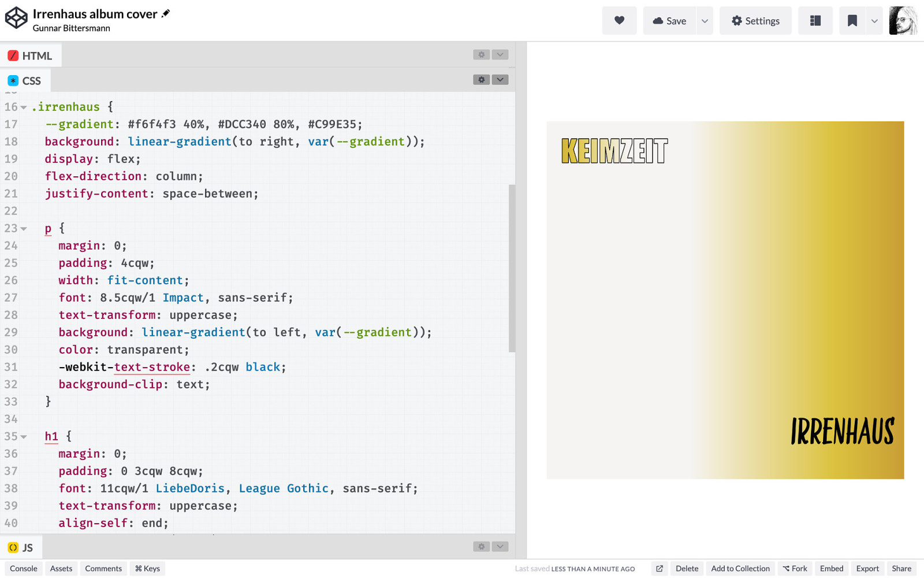The image size is (924, 578).
Task: Open JS editor settings gear
Action: point(481,546)
